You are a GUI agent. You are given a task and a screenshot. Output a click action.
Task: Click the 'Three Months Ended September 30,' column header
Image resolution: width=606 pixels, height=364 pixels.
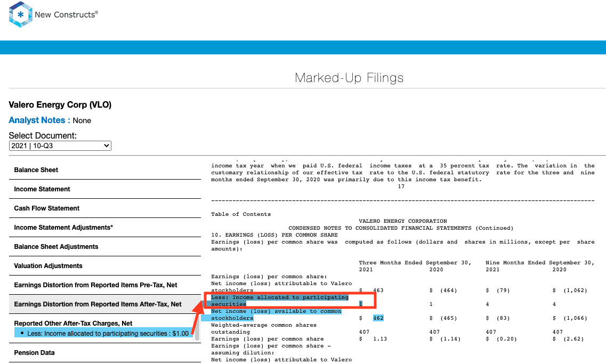point(415,263)
